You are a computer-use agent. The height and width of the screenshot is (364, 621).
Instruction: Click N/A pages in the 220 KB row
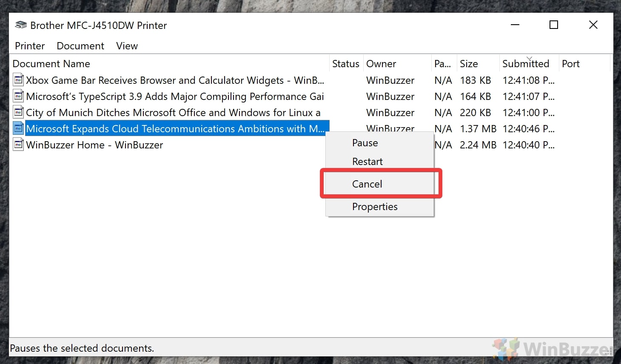443,113
